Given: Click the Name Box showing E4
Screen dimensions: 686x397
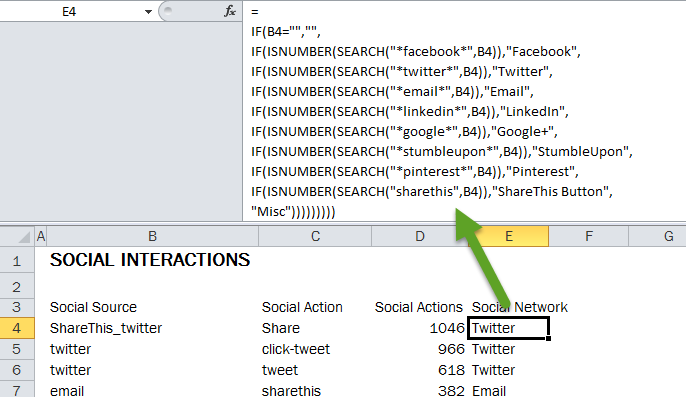Looking at the screenshot, I should coord(70,12).
